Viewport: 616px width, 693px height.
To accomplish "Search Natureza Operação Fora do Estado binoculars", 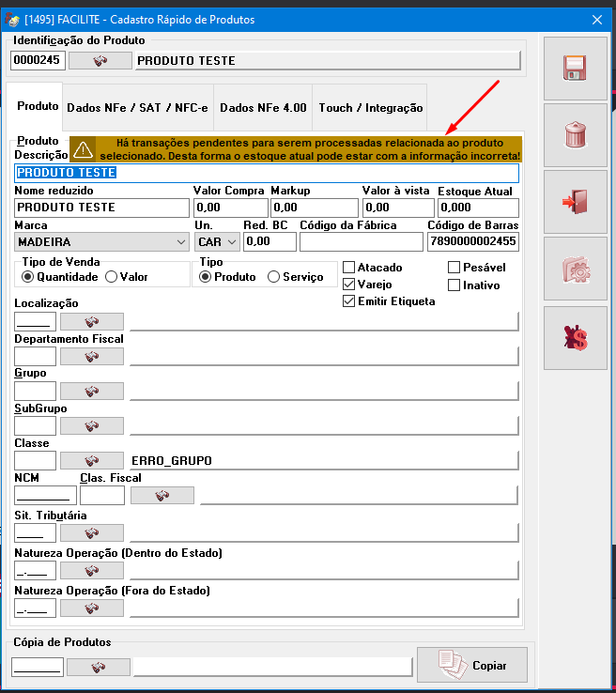I will coord(92,608).
